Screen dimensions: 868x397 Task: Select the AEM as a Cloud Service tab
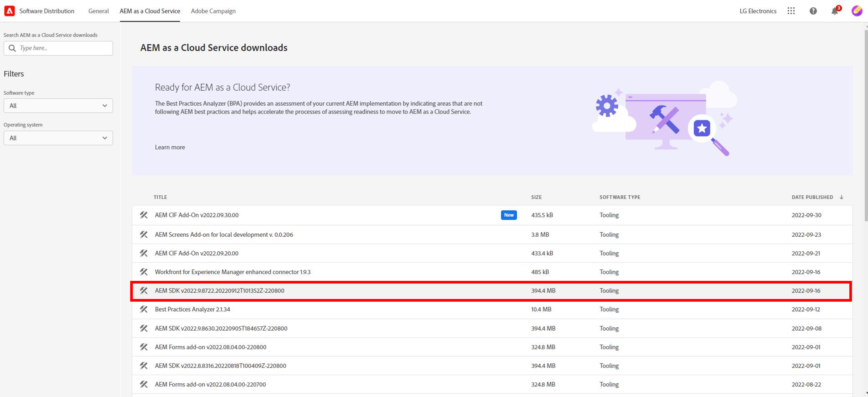(x=150, y=11)
